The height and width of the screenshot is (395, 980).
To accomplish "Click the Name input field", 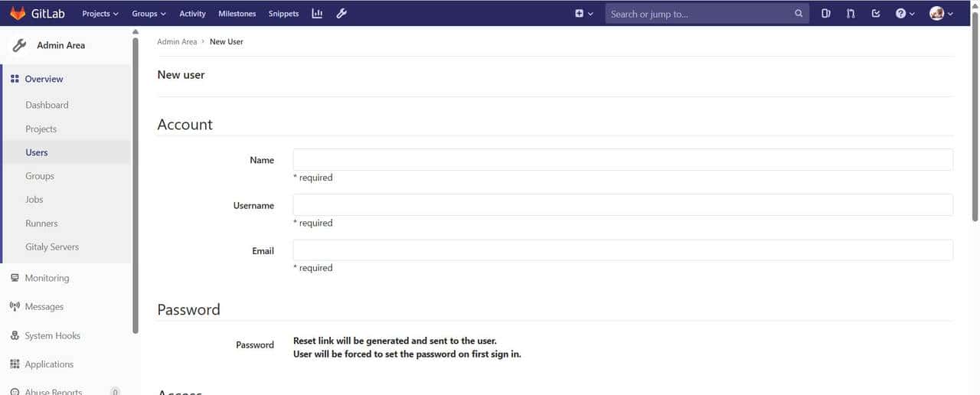I will (623, 159).
